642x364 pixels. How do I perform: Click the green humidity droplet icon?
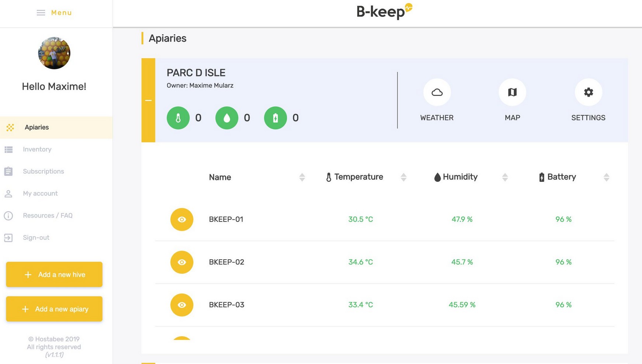[227, 118]
